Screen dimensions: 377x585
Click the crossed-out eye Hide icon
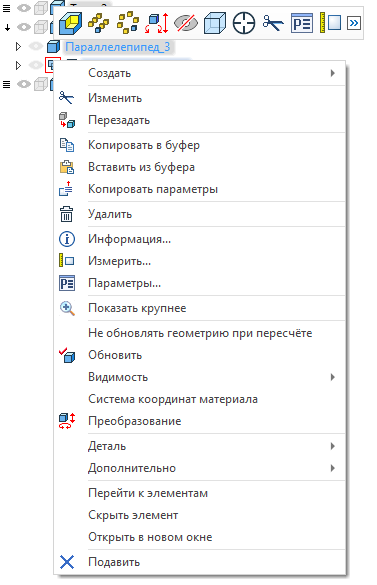pyautogui.click(x=186, y=23)
